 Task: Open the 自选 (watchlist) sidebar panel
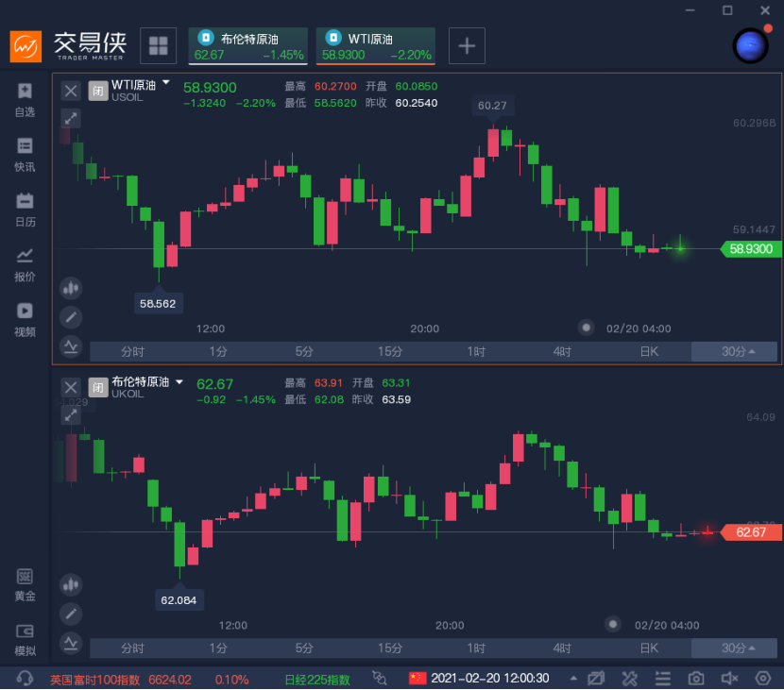coord(24,100)
